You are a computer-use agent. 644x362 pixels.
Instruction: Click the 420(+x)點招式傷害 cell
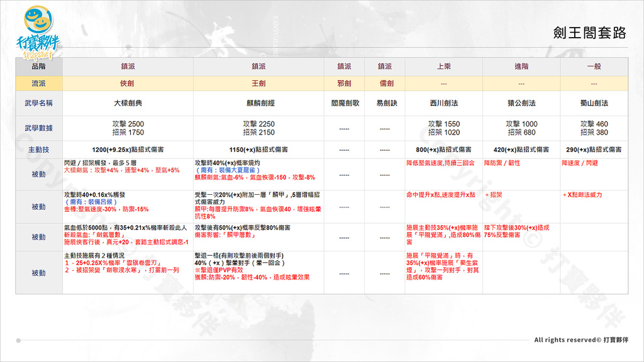tap(521, 150)
